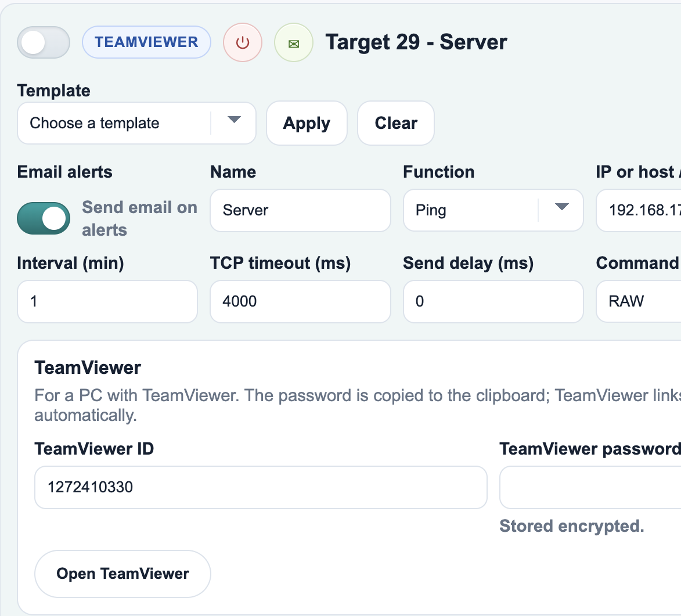The width and height of the screenshot is (681, 616).
Task: Click the Open TeamViewer button
Action: tap(122, 574)
